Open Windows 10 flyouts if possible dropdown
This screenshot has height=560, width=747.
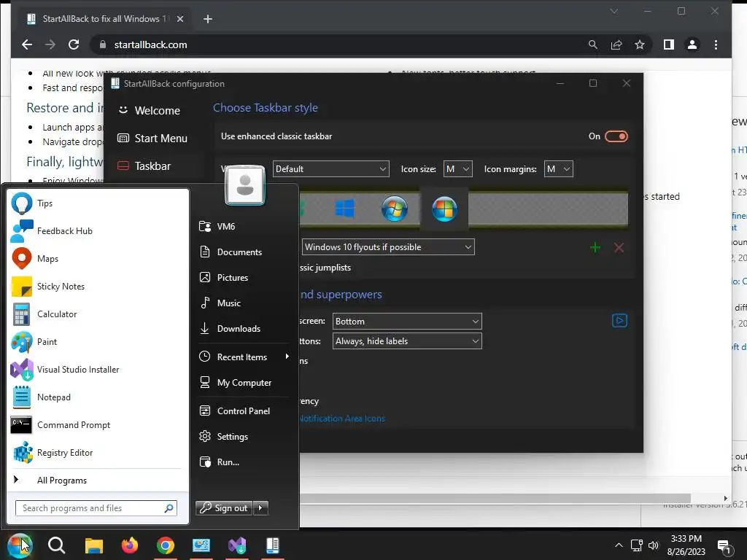point(388,247)
